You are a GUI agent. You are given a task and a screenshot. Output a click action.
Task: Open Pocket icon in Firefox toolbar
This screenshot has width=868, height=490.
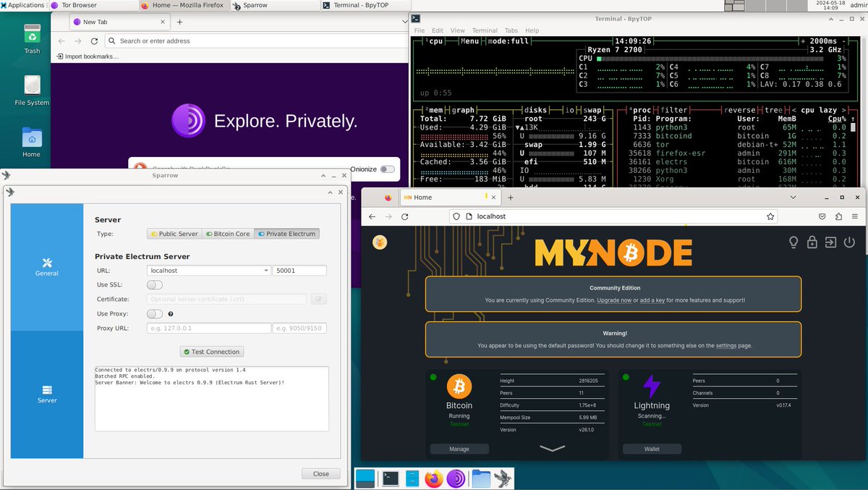point(822,216)
